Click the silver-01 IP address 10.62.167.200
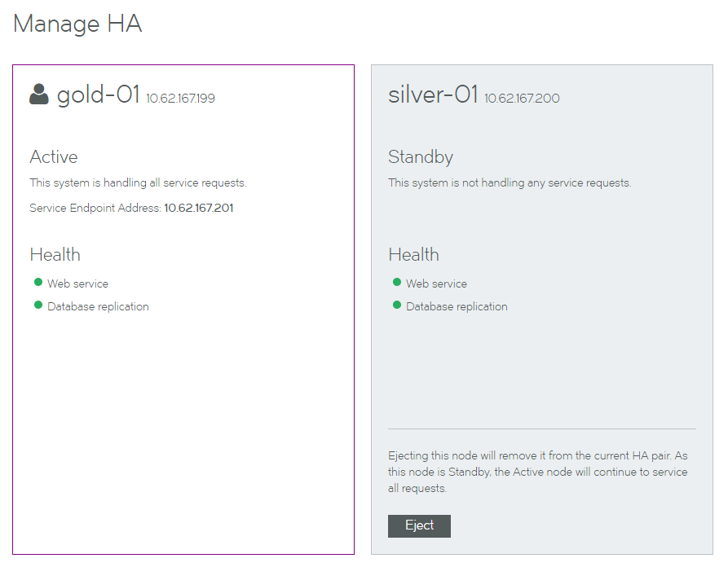Viewport: 728px width, 567px height. tap(522, 99)
